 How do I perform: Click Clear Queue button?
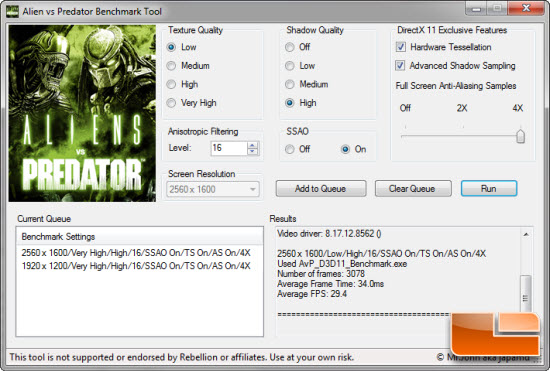click(x=413, y=189)
